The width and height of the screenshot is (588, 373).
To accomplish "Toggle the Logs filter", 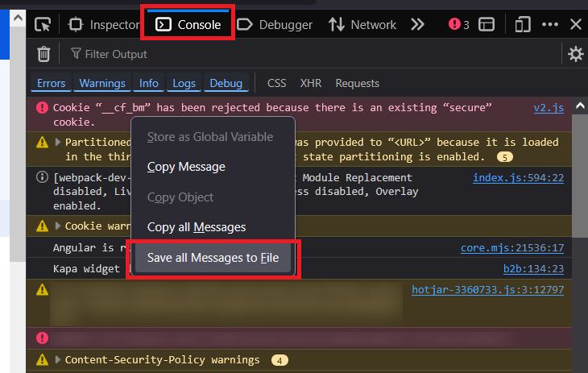I will (184, 83).
